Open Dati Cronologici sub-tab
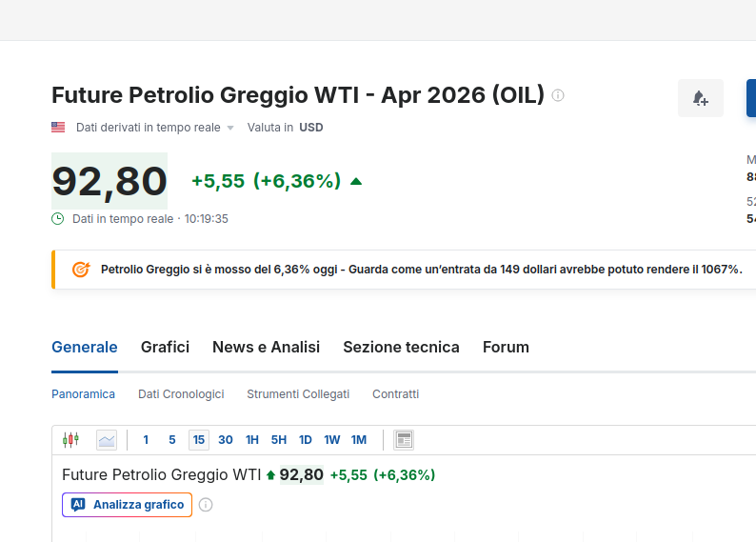Viewport: 756px width, 542px height. click(x=181, y=394)
